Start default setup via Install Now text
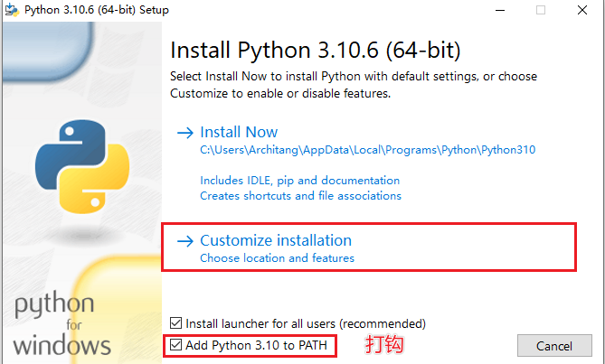This screenshot has width=605, height=364. 239,132
